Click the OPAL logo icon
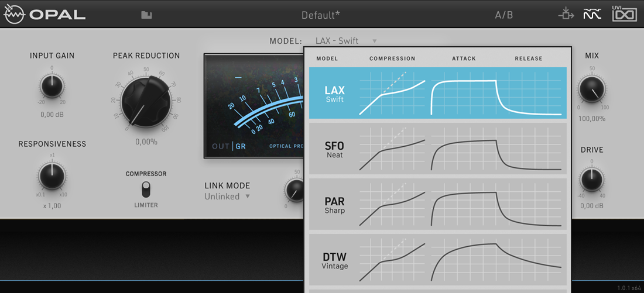This screenshot has width=644, height=293. click(15, 15)
